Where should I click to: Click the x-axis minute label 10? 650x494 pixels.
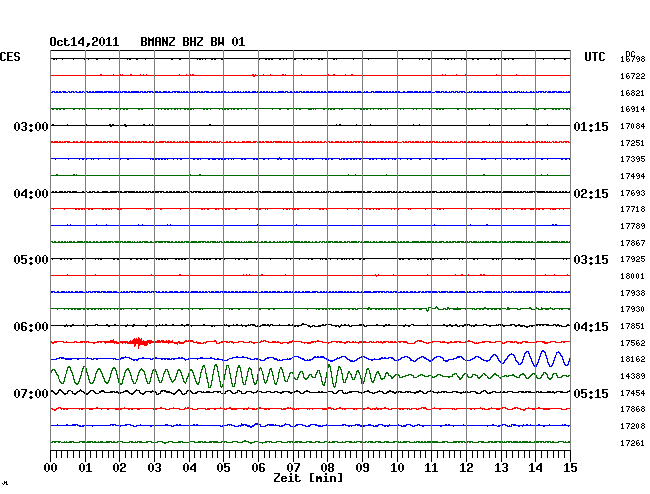tap(397, 468)
